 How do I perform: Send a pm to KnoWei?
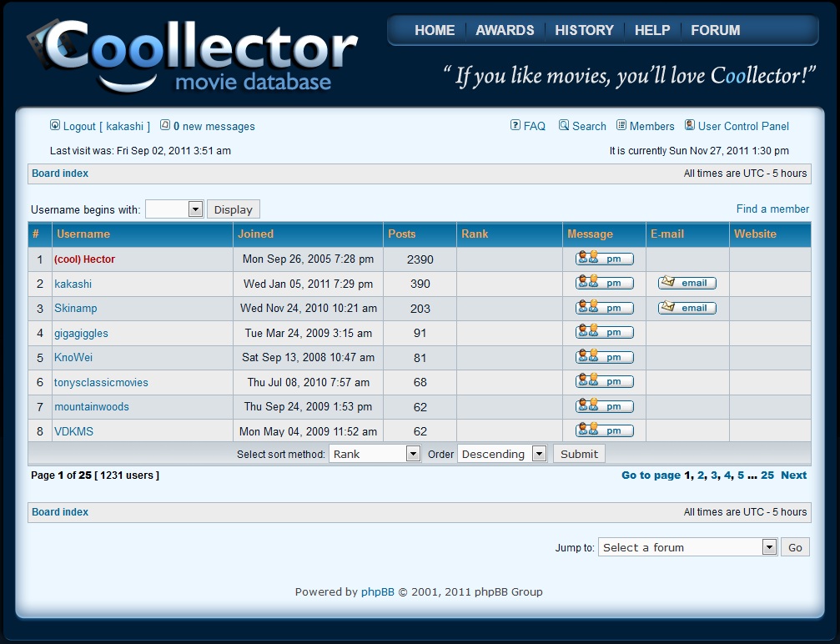click(x=604, y=357)
